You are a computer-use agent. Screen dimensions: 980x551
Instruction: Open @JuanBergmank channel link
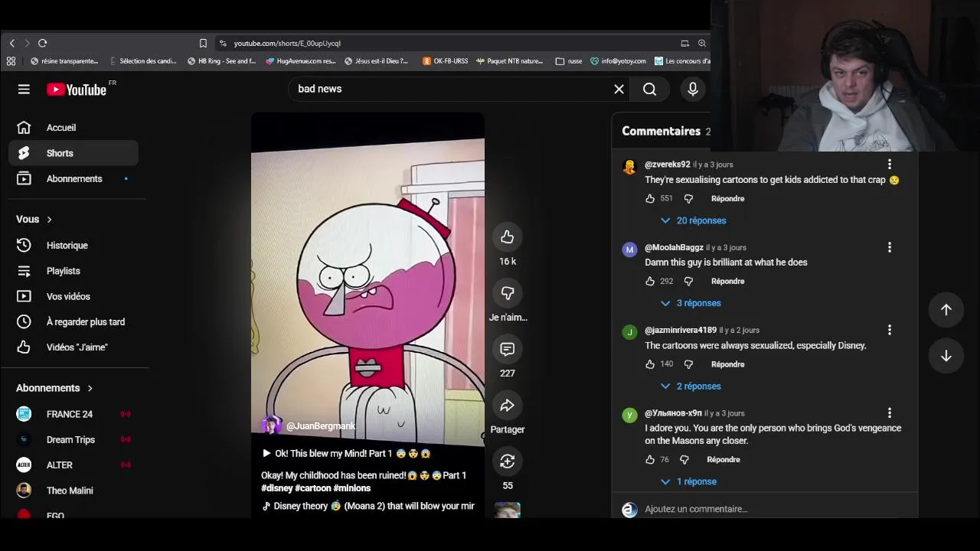[x=320, y=426]
